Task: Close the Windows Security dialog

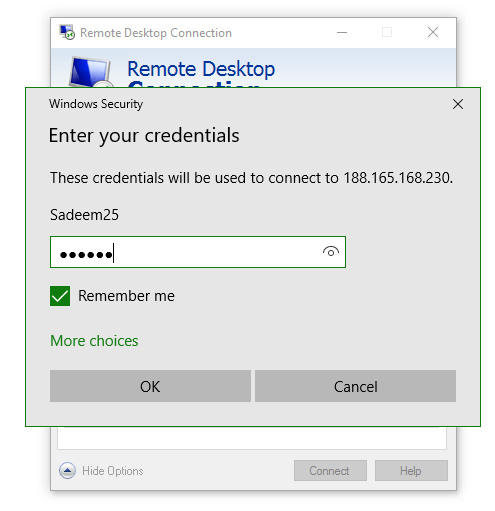Action: pos(458,104)
